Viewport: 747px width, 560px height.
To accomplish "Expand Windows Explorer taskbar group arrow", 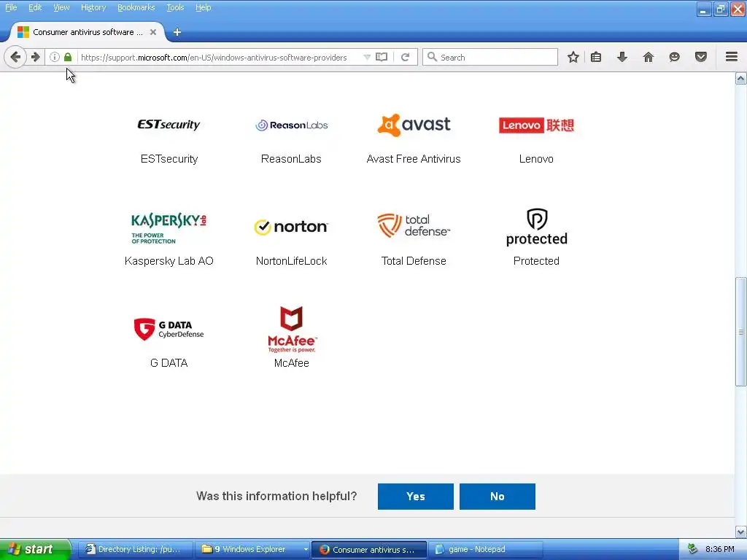I will pyautogui.click(x=306, y=549).
